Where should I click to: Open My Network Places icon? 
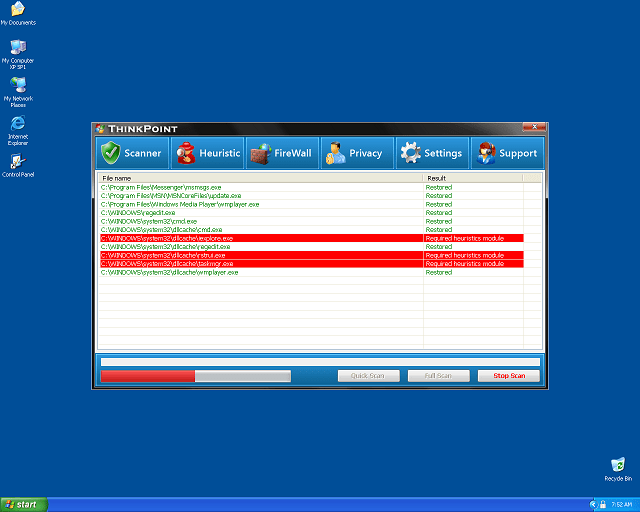(17, 86)
